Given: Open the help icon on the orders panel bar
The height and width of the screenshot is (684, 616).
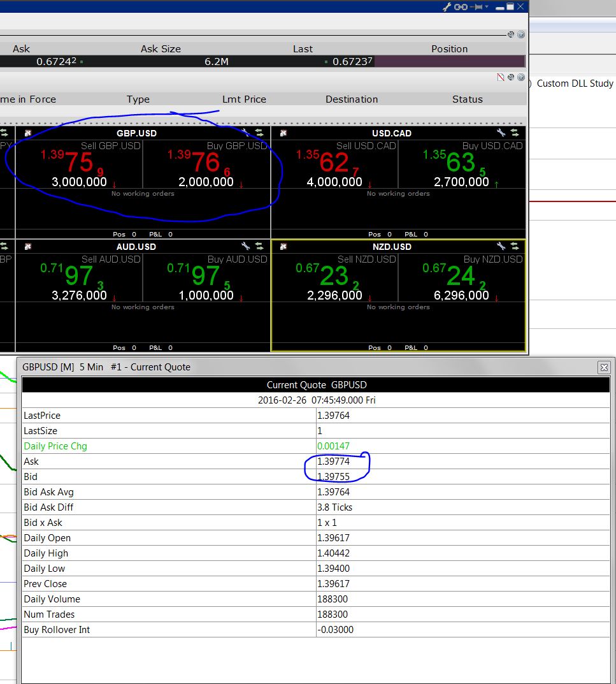Looking at the screenshot, I should click(521, 77).
